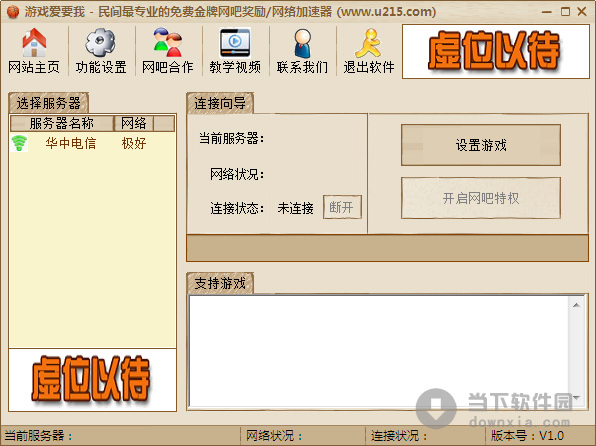
Task: Click the green signal icon beside 华中电信
Action: [19, 143]
